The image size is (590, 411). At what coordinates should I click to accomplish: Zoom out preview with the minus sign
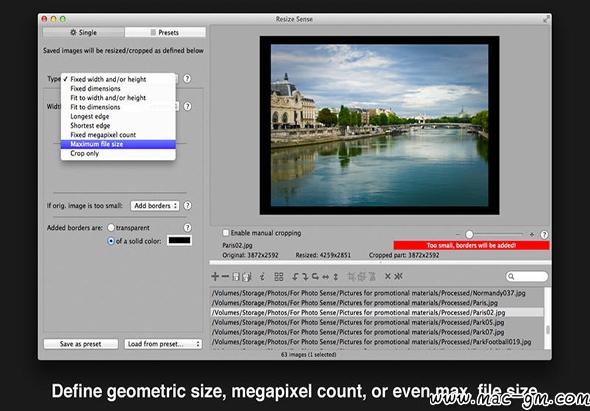pyautogui.click(x=458, y=234)
